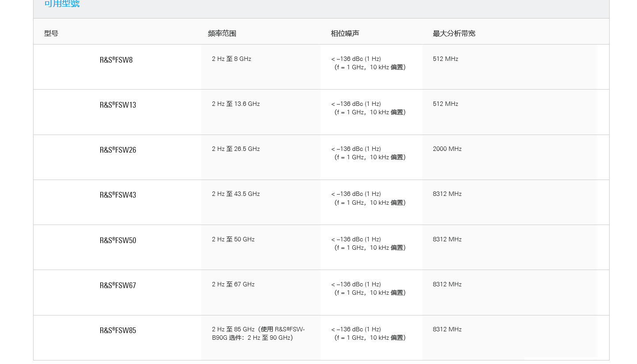Open the R&S FSW13 model link

point(118,105)
